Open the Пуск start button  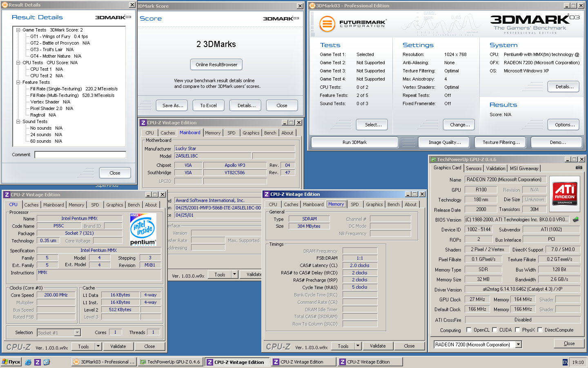11,362
